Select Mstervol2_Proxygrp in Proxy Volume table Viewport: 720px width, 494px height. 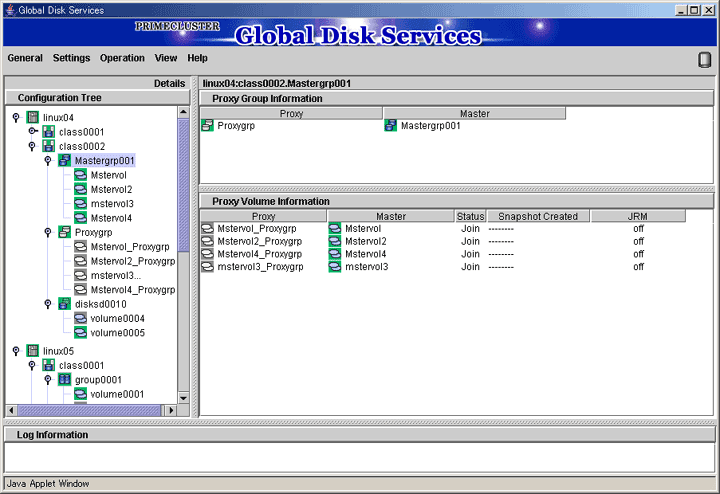tap(259, 241)
